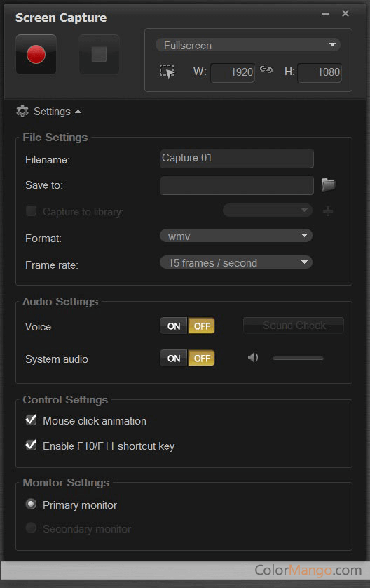The width and height of the screenshot is (370, 588).
Task: Click the Settings gear icon
Action: click(x=22, y=111)
